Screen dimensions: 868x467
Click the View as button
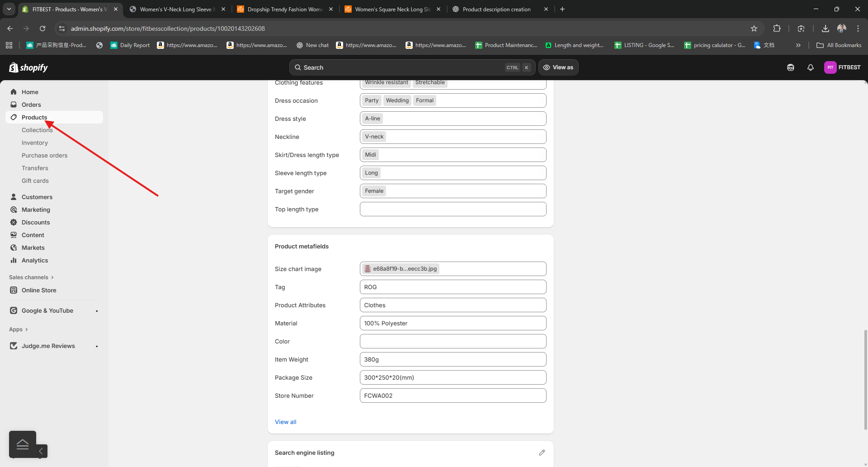tap(558, 67)
